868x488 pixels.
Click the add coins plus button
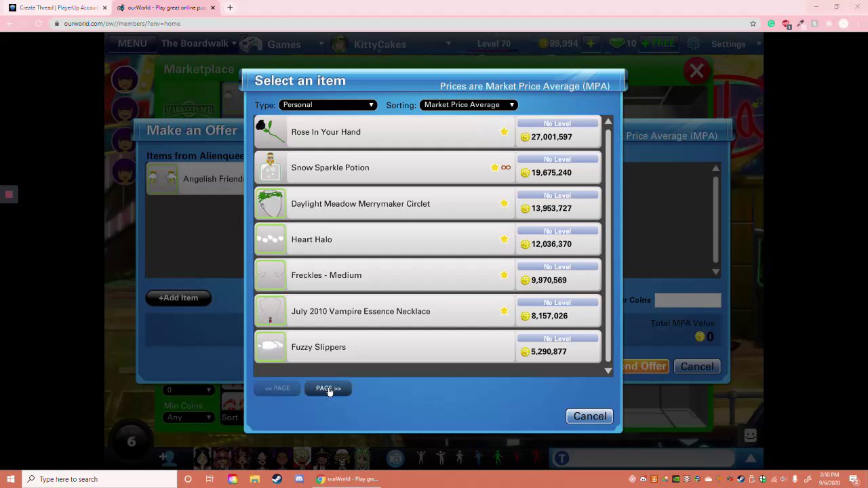[x=591, y=43]
